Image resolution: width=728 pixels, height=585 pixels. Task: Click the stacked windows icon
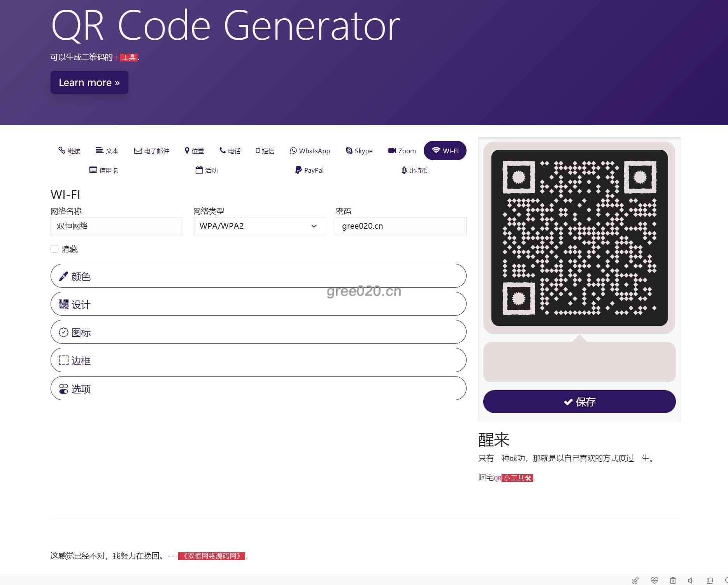[x=710, y=580]
